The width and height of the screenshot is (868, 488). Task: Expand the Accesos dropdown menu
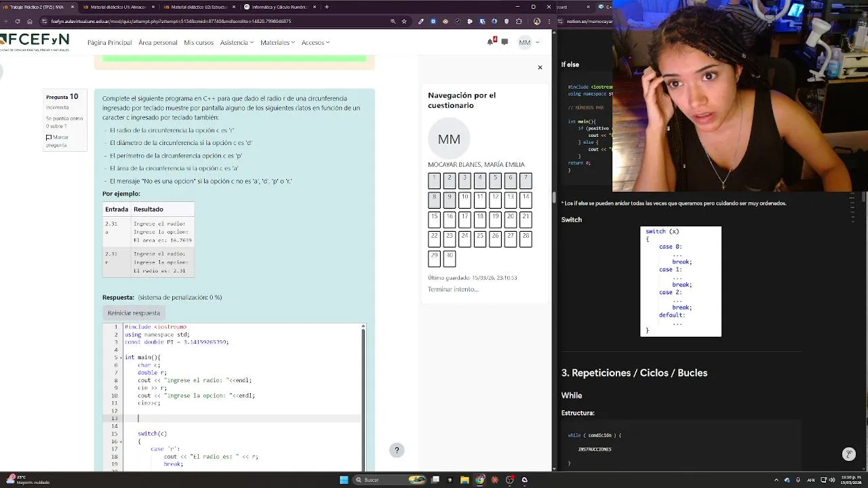pos(315,42)
